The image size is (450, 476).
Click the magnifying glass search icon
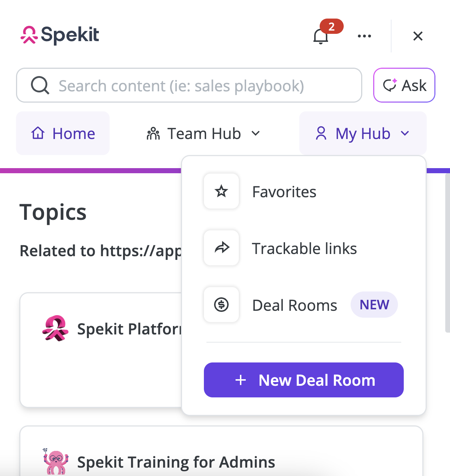pyautogui.click(x=40, y=86)
